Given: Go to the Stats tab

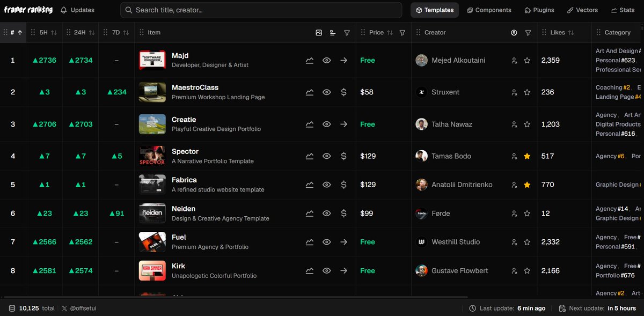Looking at the screenshot, I should (623, 10).
